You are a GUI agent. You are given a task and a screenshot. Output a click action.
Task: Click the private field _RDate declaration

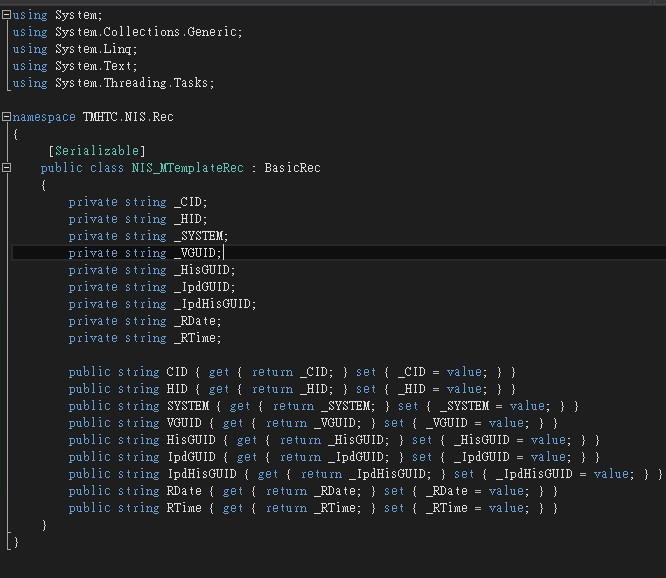pos(145,321)
